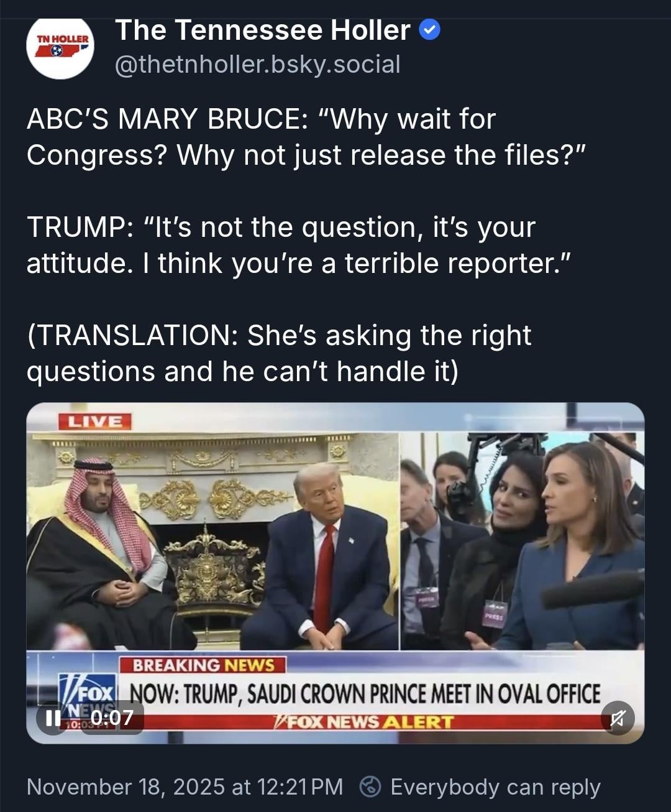The width and height of the screenshot is (671, 812).
Task: Click the FOX NEWS ALERT ticker bar
Action: [364, 722]
